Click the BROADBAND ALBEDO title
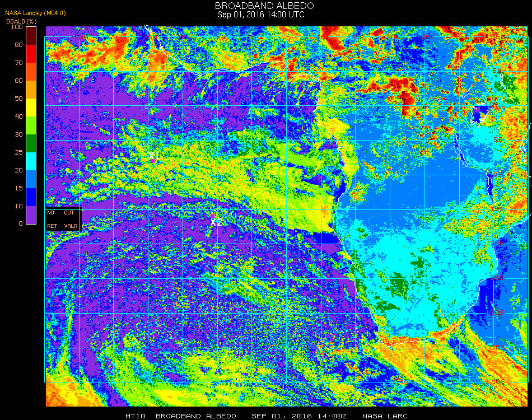Viewport: 532px width, 420px height. coord(264,6)
